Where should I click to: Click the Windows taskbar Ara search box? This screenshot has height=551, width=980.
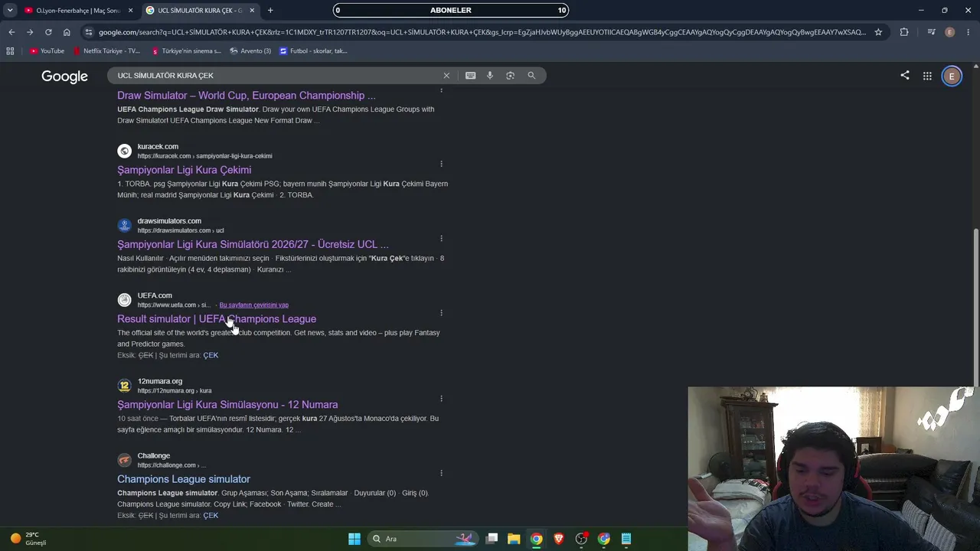point(421,539)
